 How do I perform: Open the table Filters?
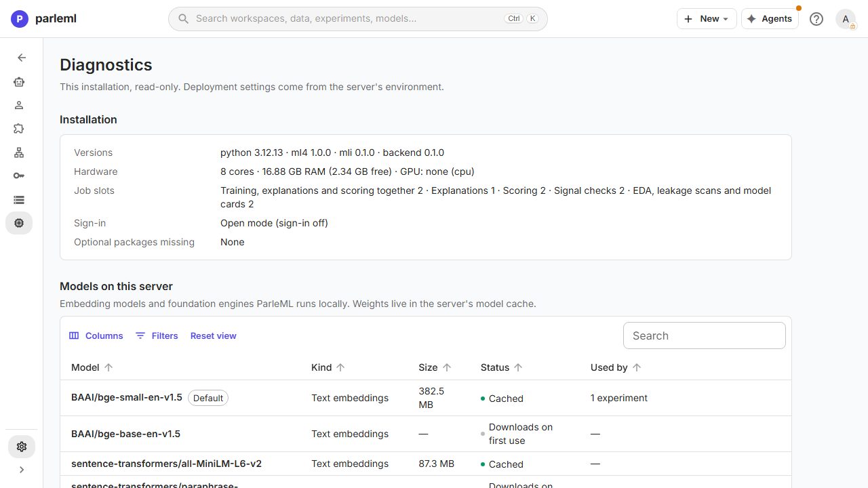click(157, 335)
